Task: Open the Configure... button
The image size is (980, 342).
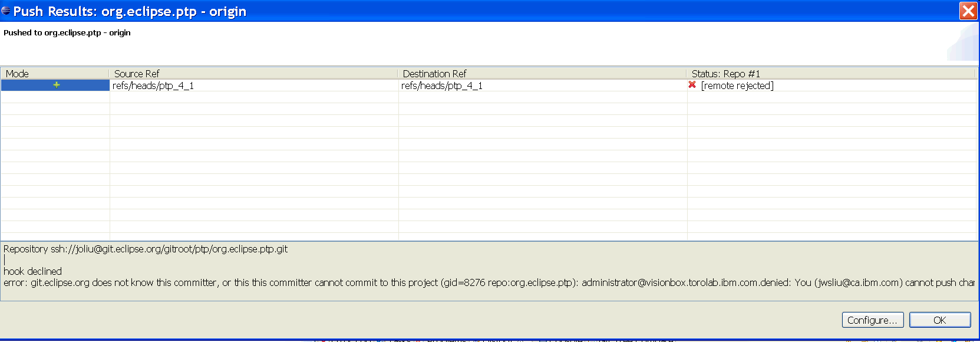Action: (x=873, y=320)
